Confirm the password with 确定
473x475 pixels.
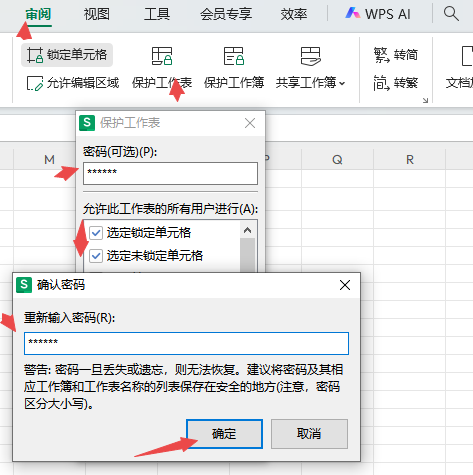coord(224,434)
